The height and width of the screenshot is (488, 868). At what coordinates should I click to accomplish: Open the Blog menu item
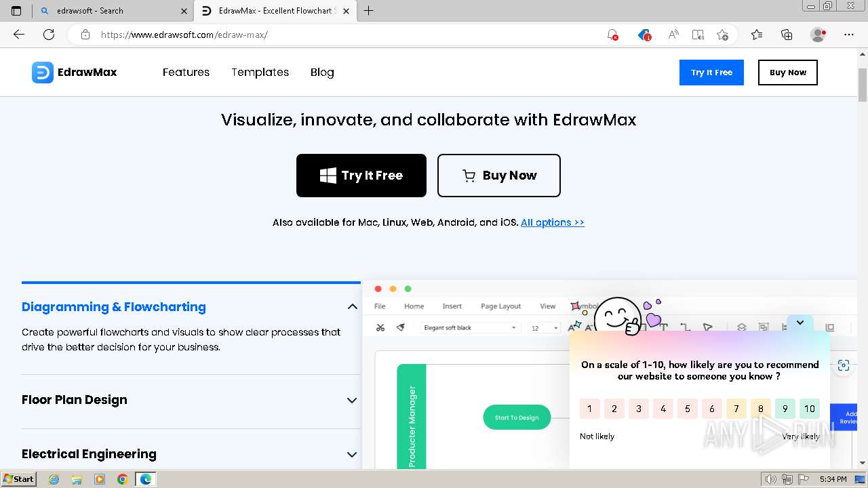[x=322, y=73]
